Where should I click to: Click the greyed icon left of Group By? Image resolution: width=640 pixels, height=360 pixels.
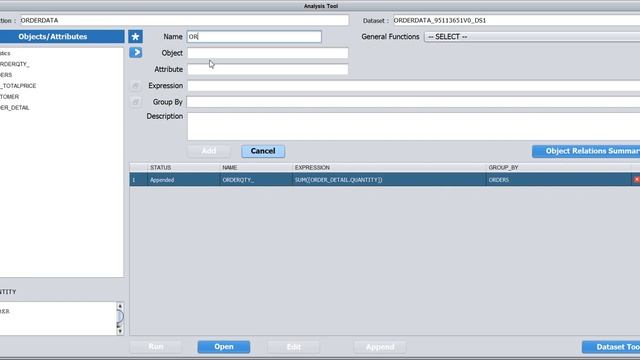tap(136, 102)
